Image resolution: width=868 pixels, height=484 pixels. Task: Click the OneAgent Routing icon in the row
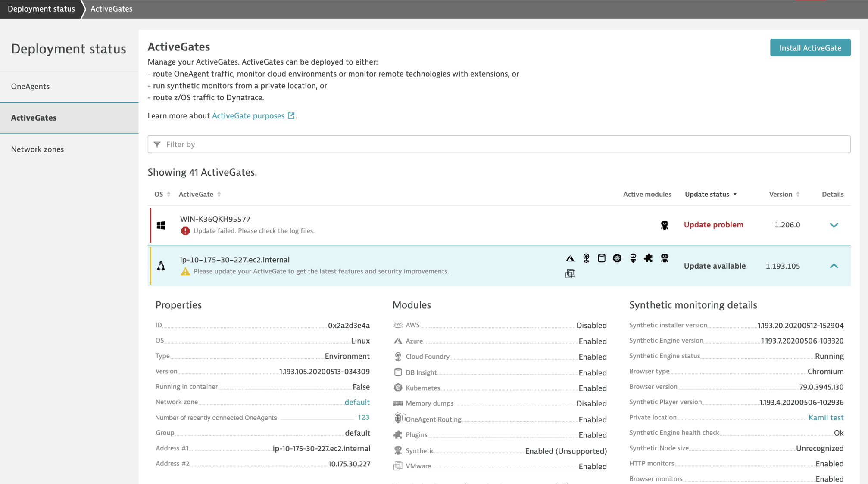coord(633,258)
